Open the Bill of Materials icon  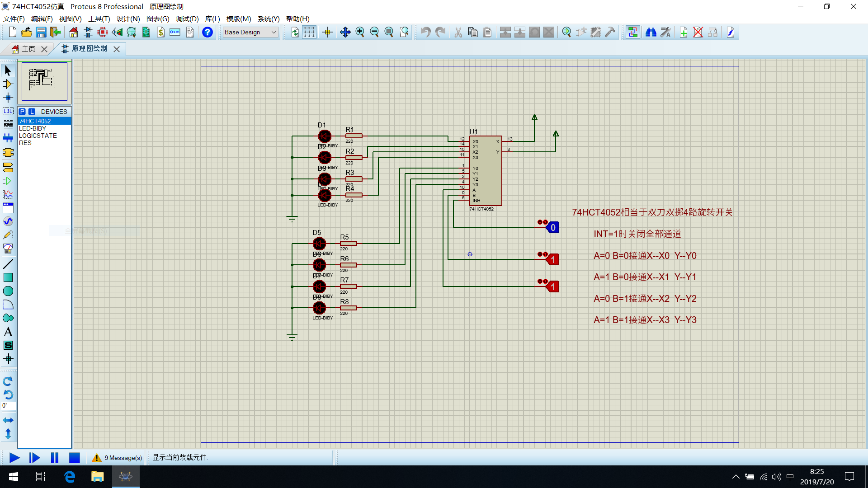point(160,32)
